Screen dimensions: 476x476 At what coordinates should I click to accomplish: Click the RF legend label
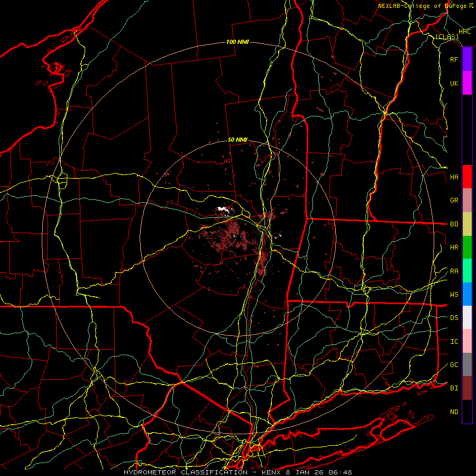click(x=454, y=59)
